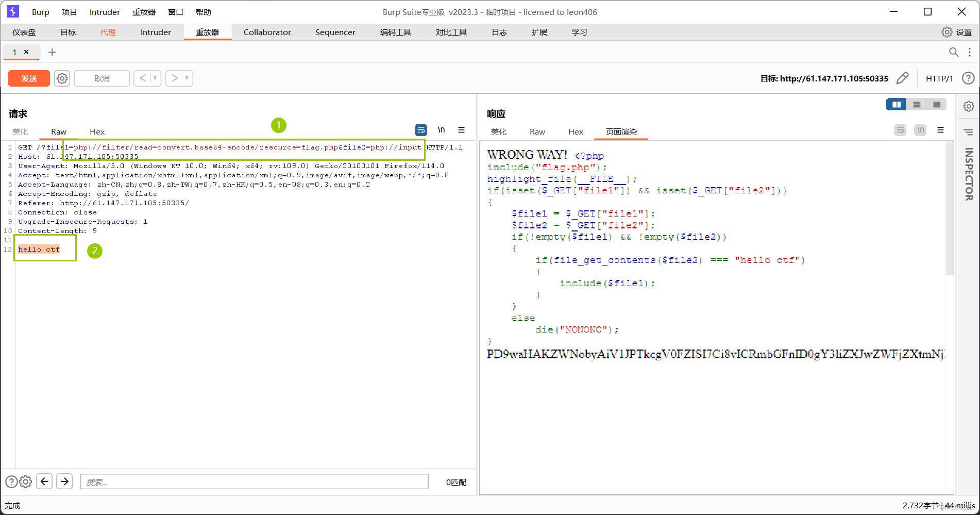
Task: Click the inspector lines icon under gear
Action: (x=969, y=132)
